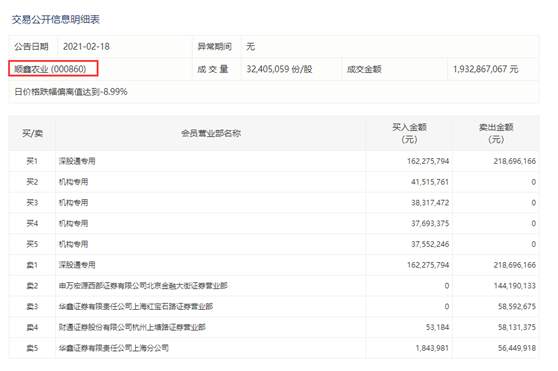558x371 pixels.
Task: Click 机构专用 in the 买3 row
Action: tap(74, 202)
